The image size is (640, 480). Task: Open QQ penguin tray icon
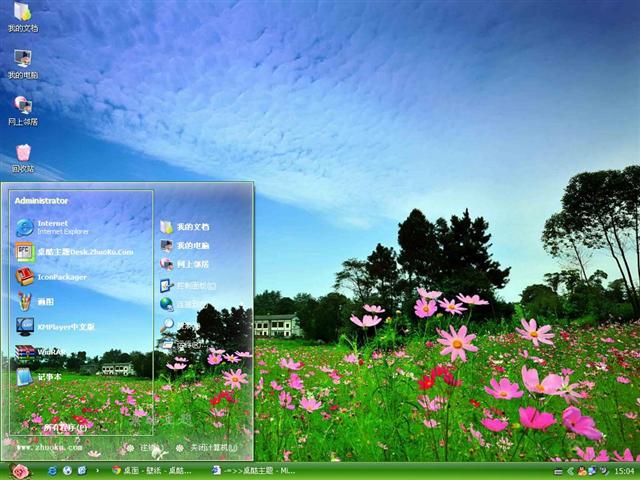[x=582, y=471]
